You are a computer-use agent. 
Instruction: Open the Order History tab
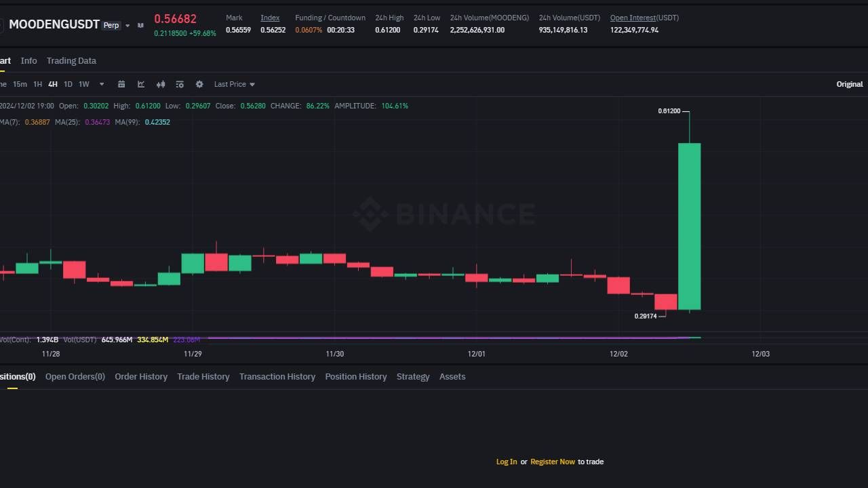click(141, 376)
